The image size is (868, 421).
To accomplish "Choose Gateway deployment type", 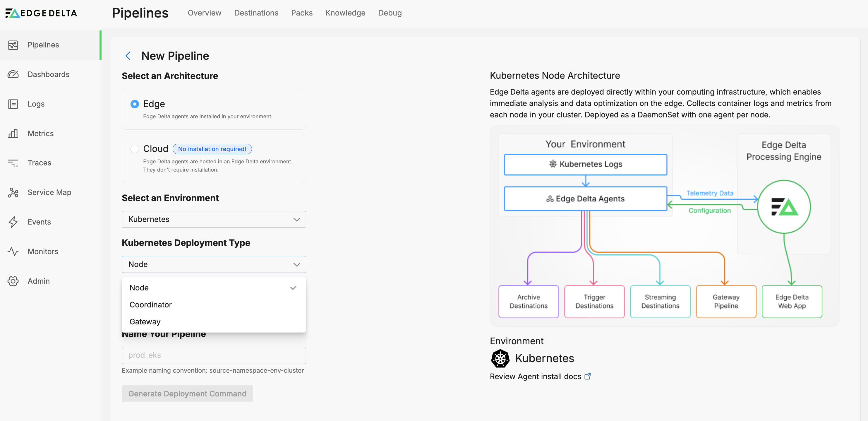I will [x=214, y=321].
